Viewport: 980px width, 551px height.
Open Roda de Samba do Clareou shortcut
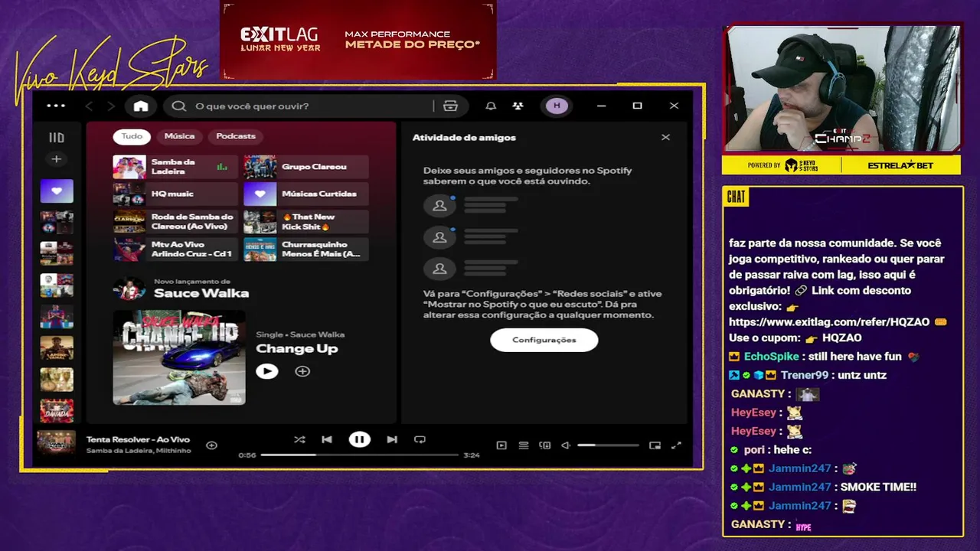[x=175, y=222]
